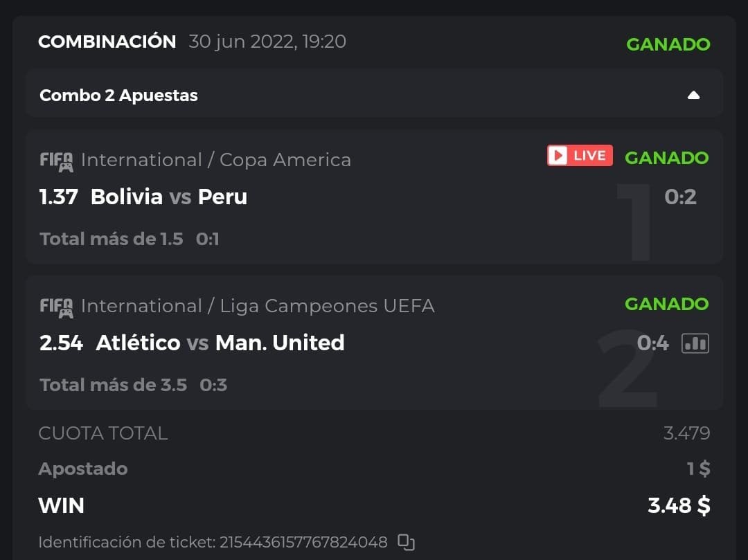Screen dimensions: 748x560
Task: Click the 0:4 final score
Action: (x=652, y=343)
